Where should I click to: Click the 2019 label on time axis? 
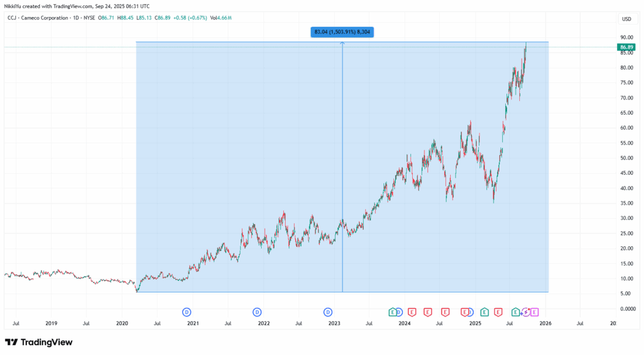(x=51, y=323)
